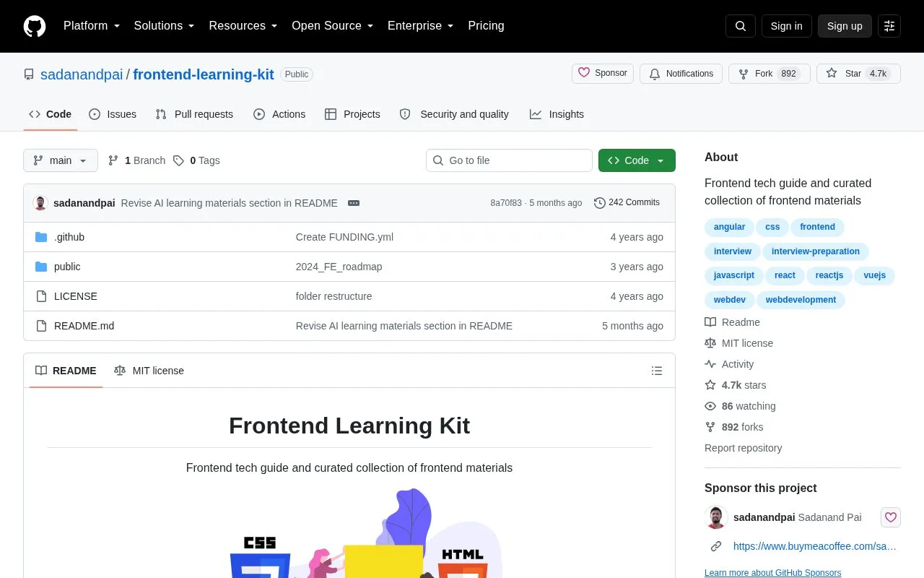Select the angular topic tag
This screenshot has width=924, height=578.
tap(729, 227)
